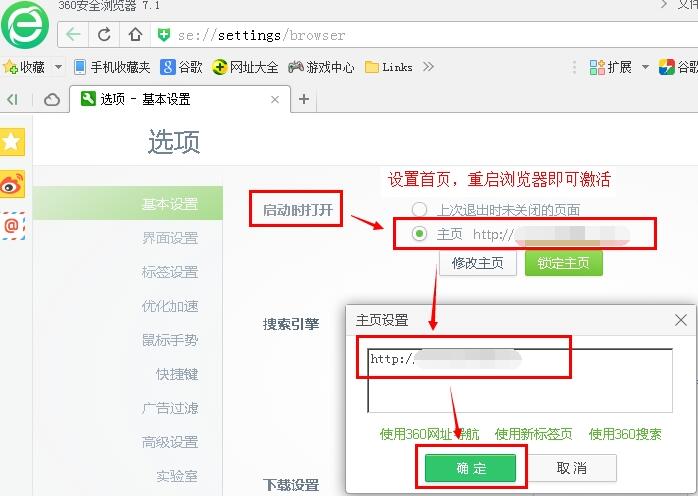
Task: Open the Weibo sidebar icon
Action: 12,185
